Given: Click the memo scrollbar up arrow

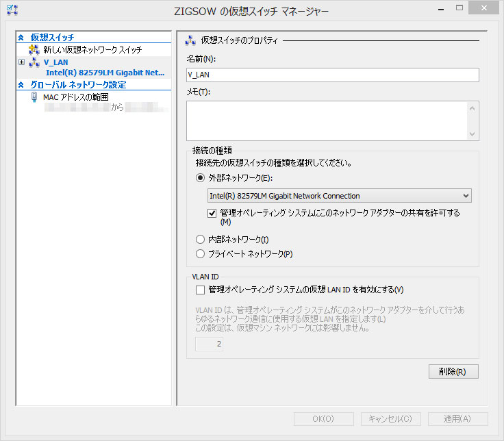Looking at the screenshot, I should [x=473, y=108].
